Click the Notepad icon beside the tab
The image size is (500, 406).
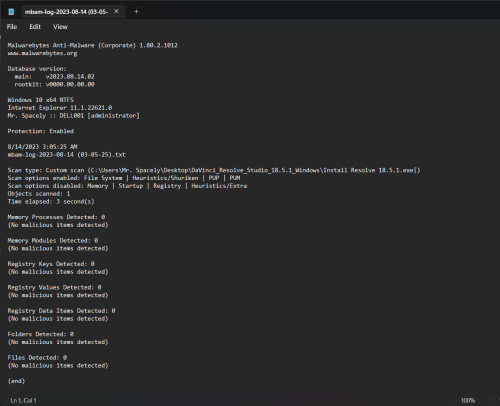(11, 12)
